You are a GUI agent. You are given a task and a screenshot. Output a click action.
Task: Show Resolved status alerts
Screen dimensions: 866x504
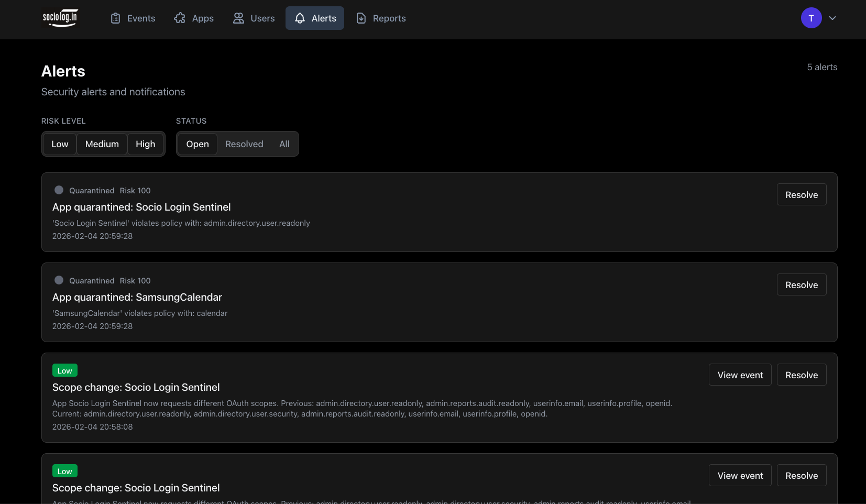244,144
